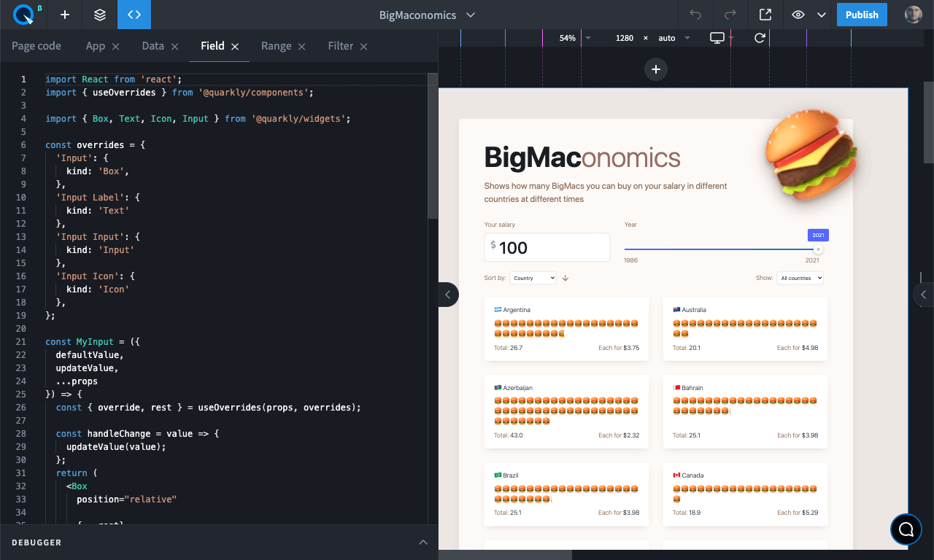Switch to the Range tab

tap(276, 46)
